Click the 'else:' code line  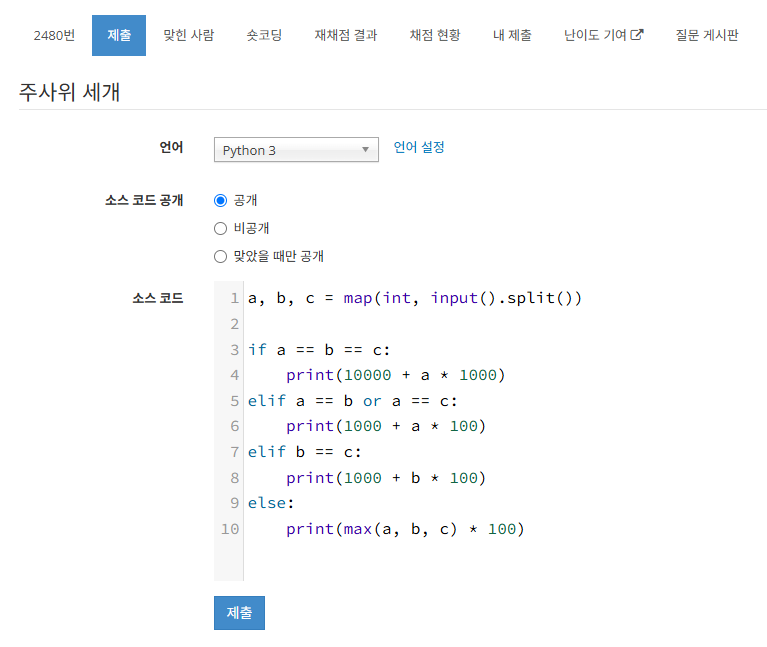click(x=271, y=503)
